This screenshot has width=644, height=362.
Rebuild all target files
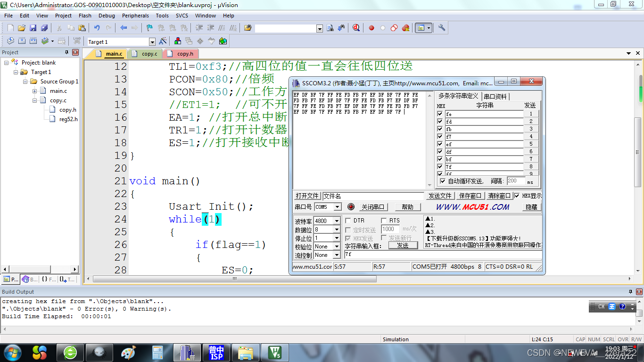tap(33, 41)
